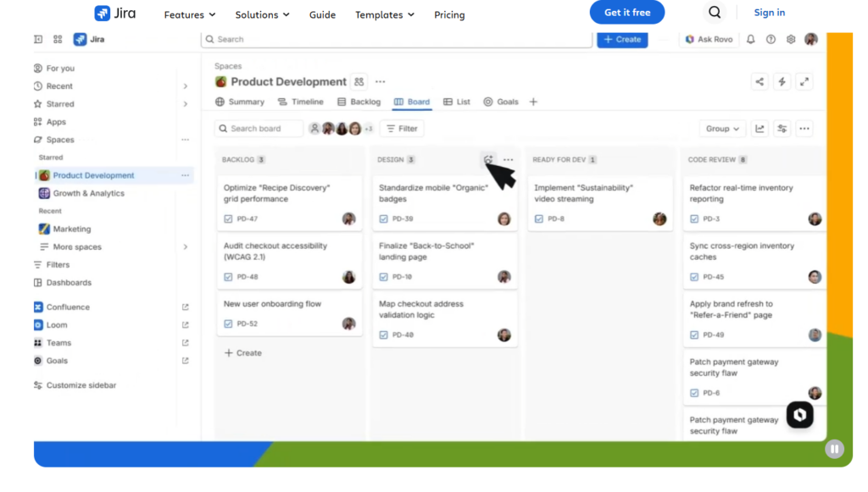The width and height of the screenshot is (868, 492).
Task: Click the blue Create button
Action: pos(622,39)
